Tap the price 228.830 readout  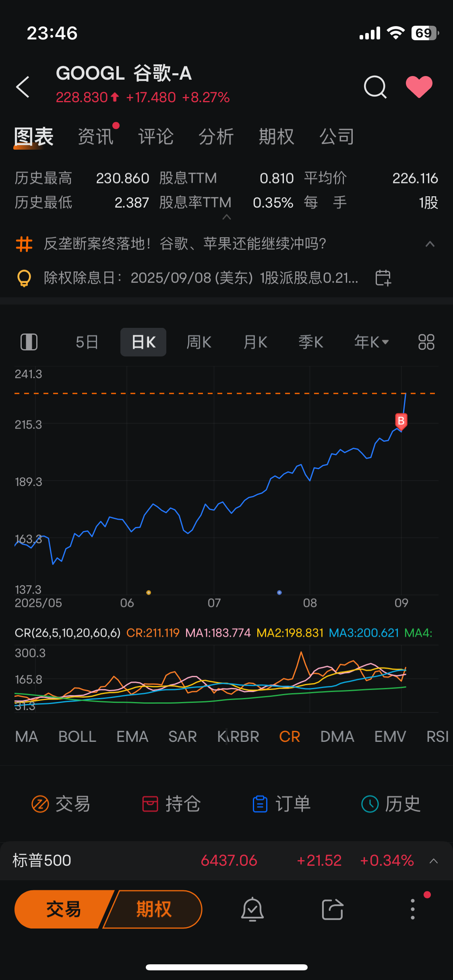click(x=82, y=97)
